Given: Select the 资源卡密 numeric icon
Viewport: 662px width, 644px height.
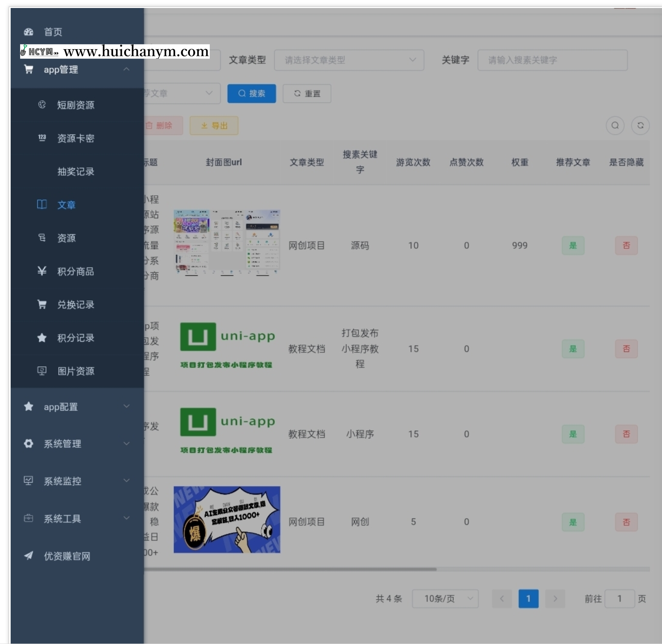Looking at the screenshot, I should (x=42, y=138).
